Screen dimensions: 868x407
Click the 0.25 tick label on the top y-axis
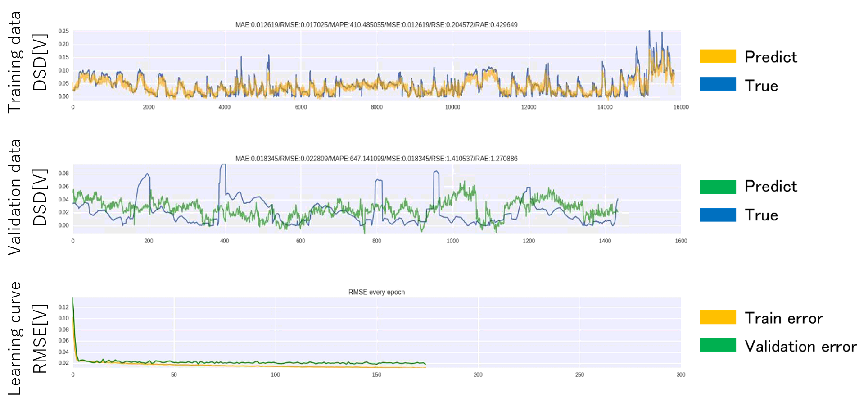pos(63,32)
